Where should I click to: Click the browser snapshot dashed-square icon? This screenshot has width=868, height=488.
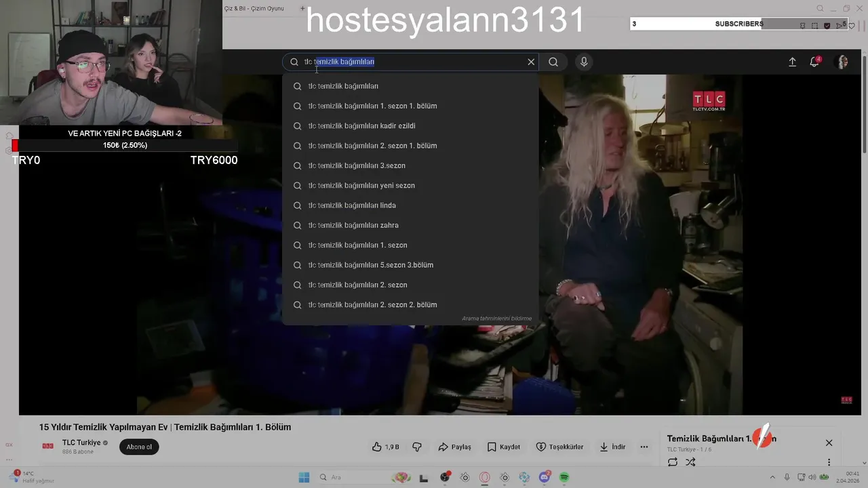click(815, 26)
